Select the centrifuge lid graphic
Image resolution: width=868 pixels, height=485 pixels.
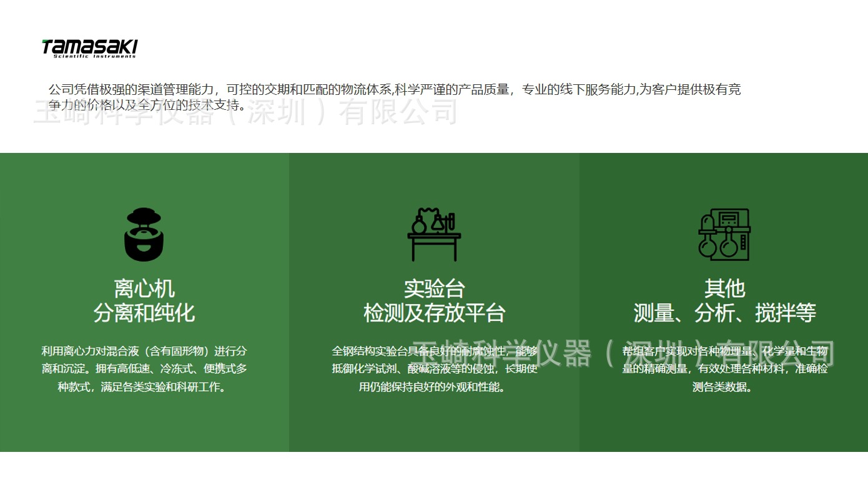(144, 215)
